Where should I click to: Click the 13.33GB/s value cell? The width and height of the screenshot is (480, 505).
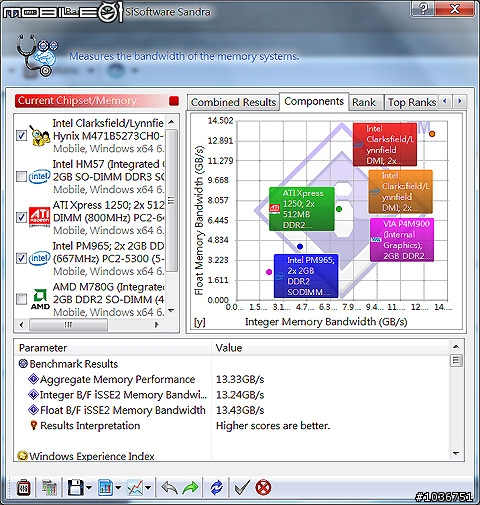tap(240, 379)
